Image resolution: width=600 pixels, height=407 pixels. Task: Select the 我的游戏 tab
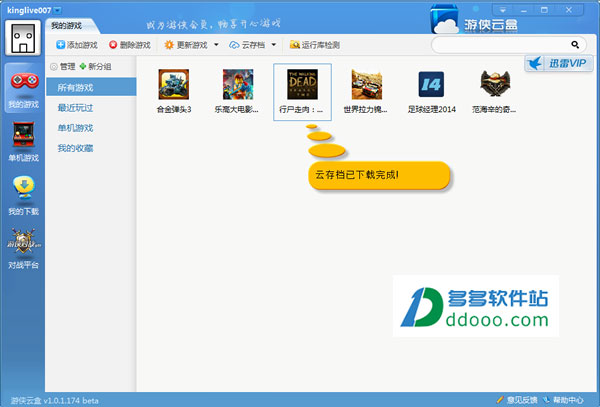pyautogui.click(x=67, y=26)
